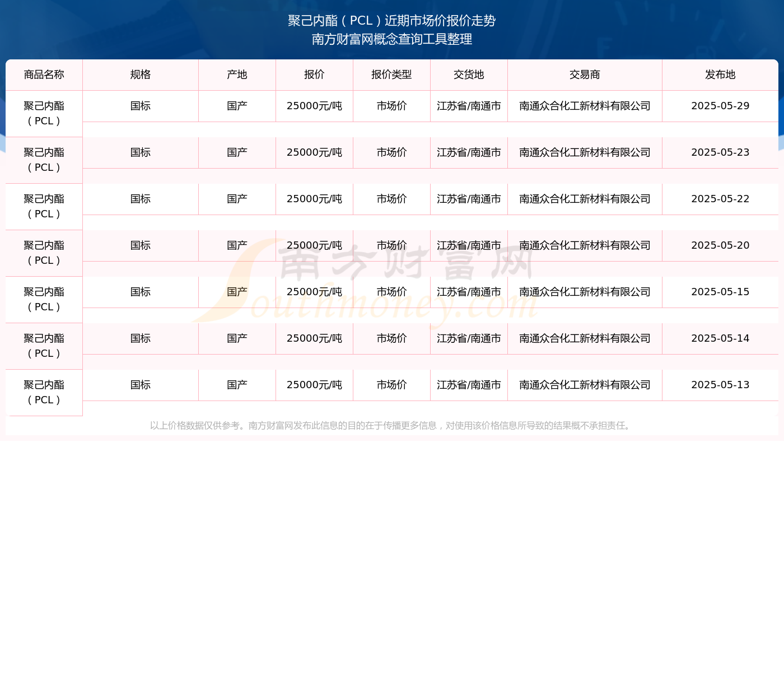This screenshot has height=675, width=784.
Task: Select the date cell 2025-05-22
Action: click(x=720, y=199)
